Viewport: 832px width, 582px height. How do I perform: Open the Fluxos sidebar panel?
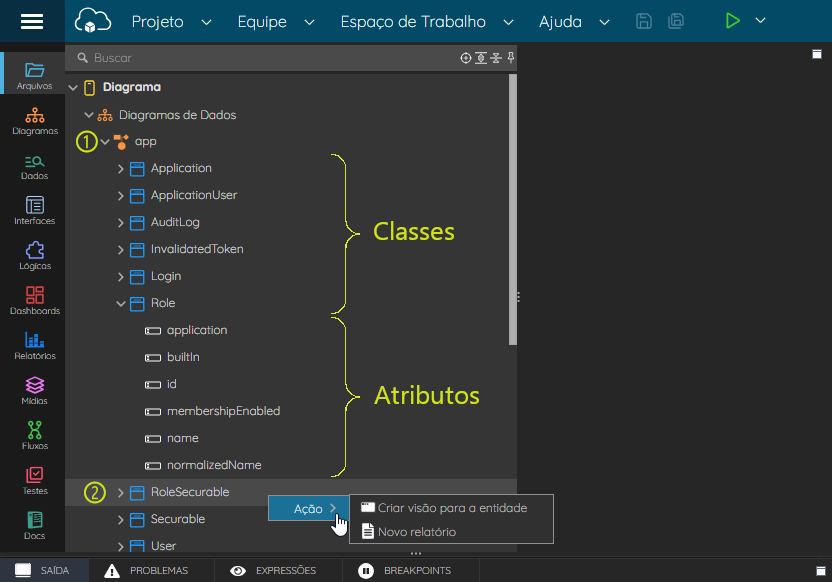point(34,436)
